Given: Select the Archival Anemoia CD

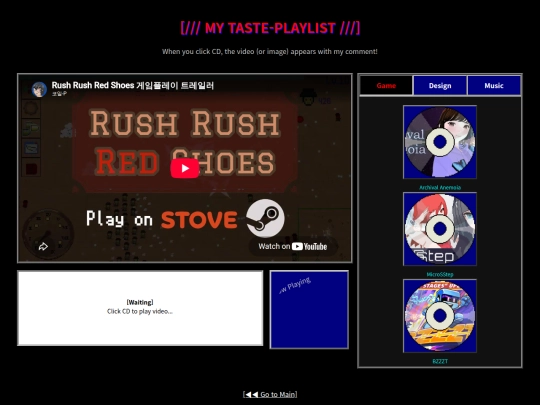Looking at the screenshot, I should 440,142.
